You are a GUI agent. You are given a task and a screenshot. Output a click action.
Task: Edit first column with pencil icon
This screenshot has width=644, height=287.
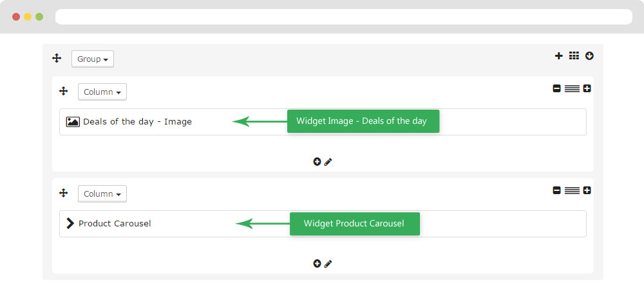click(x=328, y=162)
